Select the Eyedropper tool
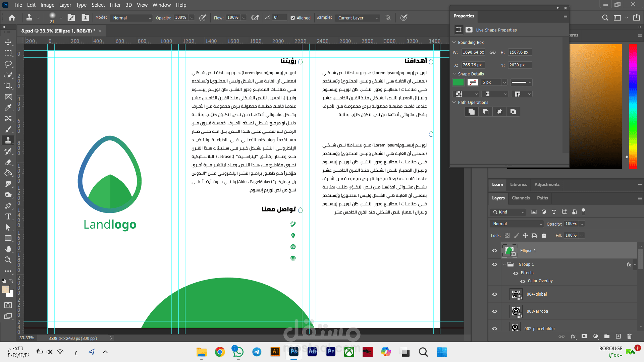This screenshot has width=644, height=362. 8,108
